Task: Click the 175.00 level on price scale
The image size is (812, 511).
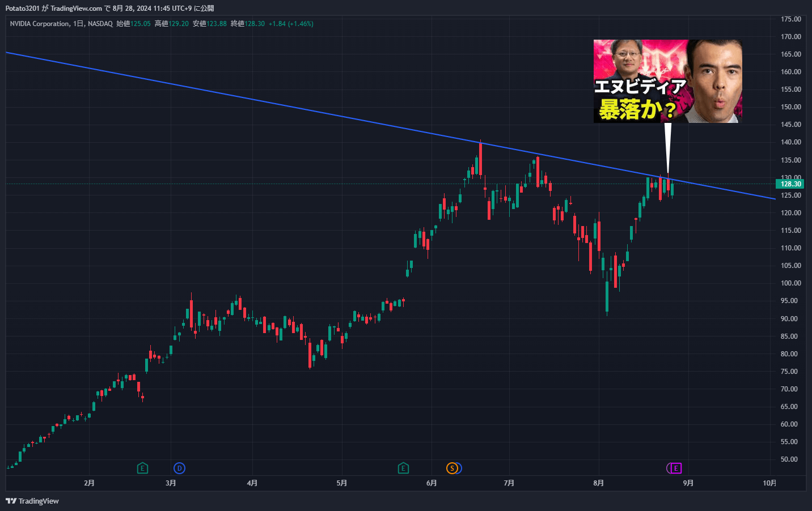Action: (x=790, y=19)
